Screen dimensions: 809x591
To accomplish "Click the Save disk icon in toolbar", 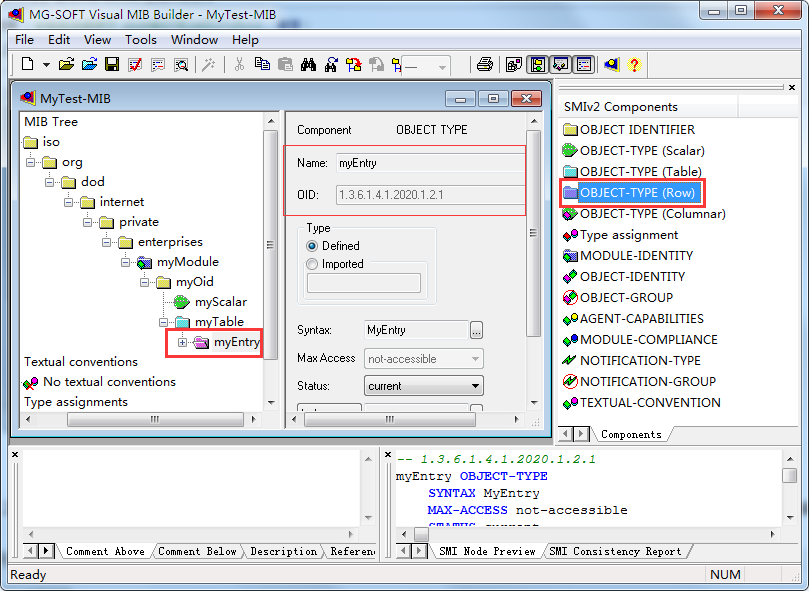I will point(112,64).
